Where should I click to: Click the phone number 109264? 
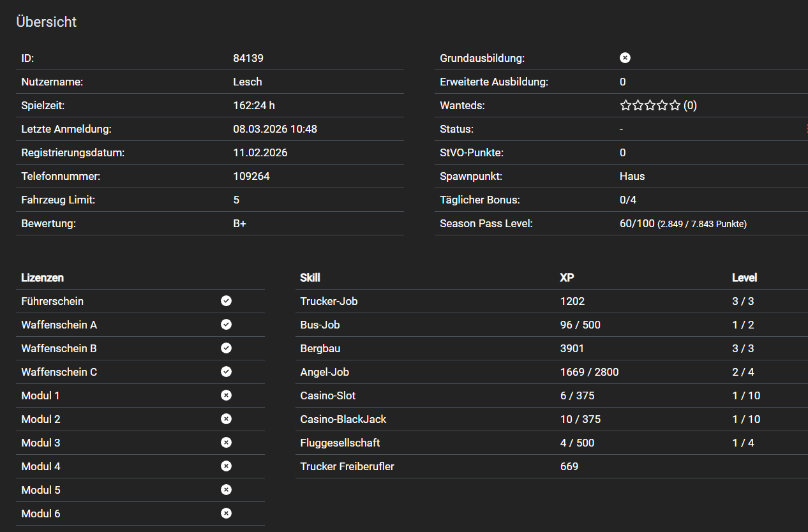tap(251, 176)
